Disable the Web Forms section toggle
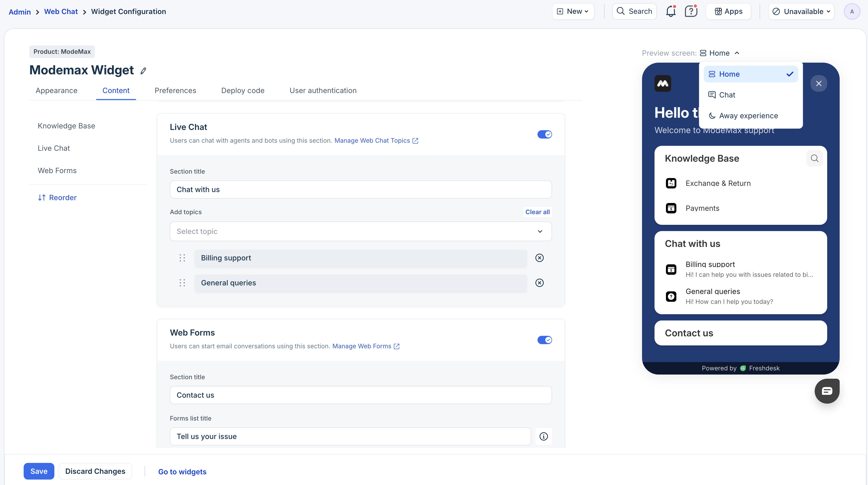Screen dimensions: 868x485 pos(545,340)
